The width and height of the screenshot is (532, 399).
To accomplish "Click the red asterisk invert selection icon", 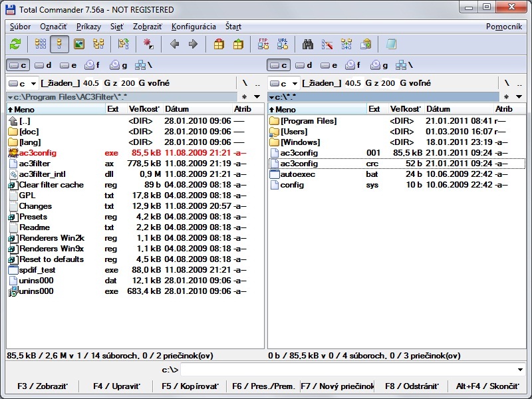I will [148, 44].
